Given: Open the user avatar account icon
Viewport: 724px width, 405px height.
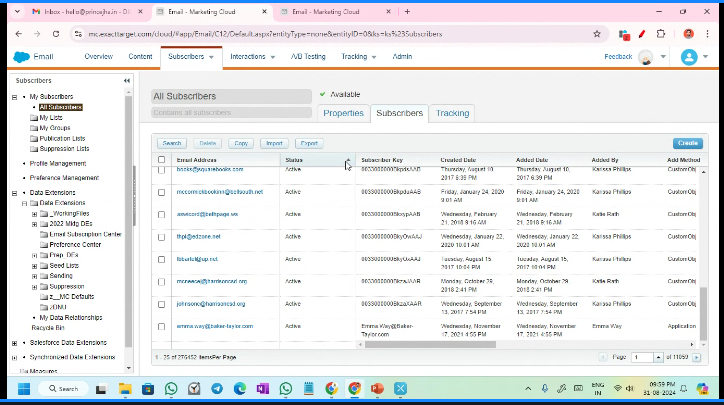Looking at the screenshot, I should pos(688,57).
